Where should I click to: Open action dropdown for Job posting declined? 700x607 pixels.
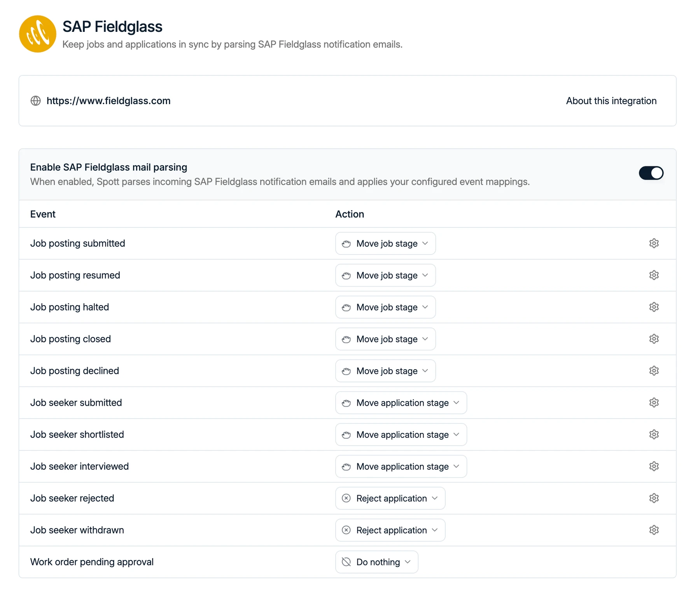click(x=385, y=371)
